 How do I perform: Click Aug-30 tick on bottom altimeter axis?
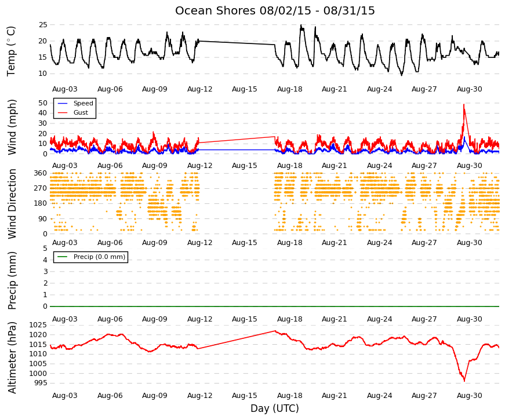click(469, 396)
